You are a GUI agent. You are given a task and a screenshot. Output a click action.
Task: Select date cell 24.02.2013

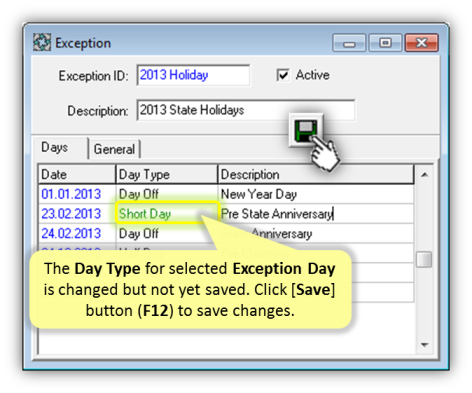click(x=77, y=233)
